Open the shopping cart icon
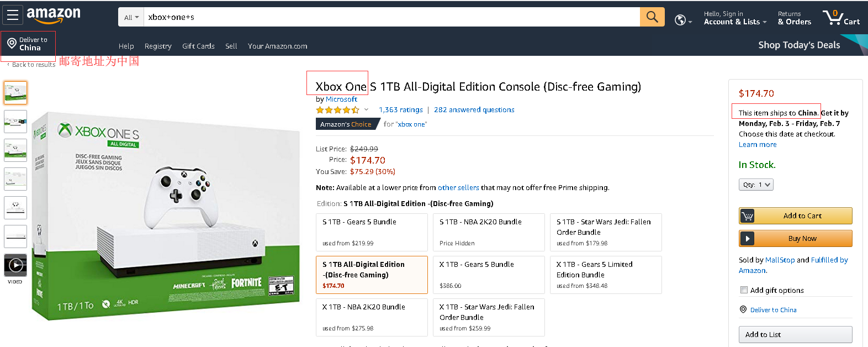868x347 pixels. (x=840, y=18)
